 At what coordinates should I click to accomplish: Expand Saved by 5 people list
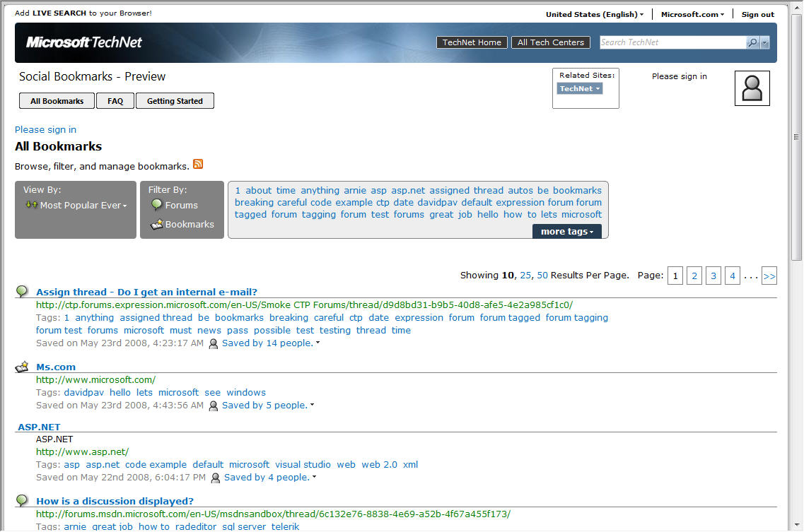pyautogui.click(x=313, y=405)
